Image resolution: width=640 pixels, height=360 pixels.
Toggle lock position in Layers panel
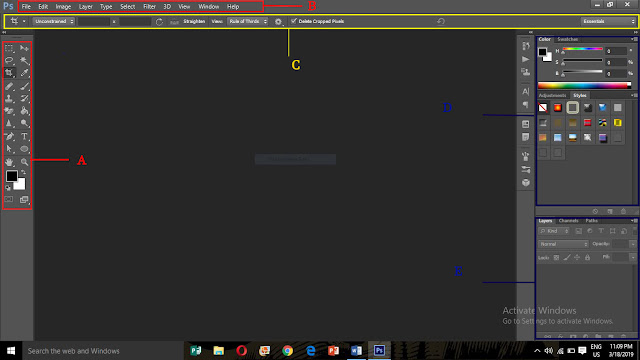577,258
